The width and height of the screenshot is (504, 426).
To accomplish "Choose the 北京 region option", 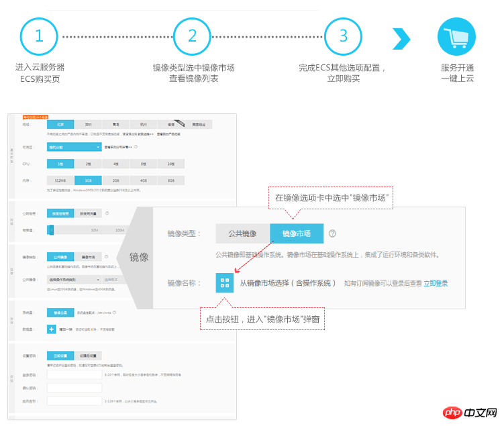I will click(60, 124).
